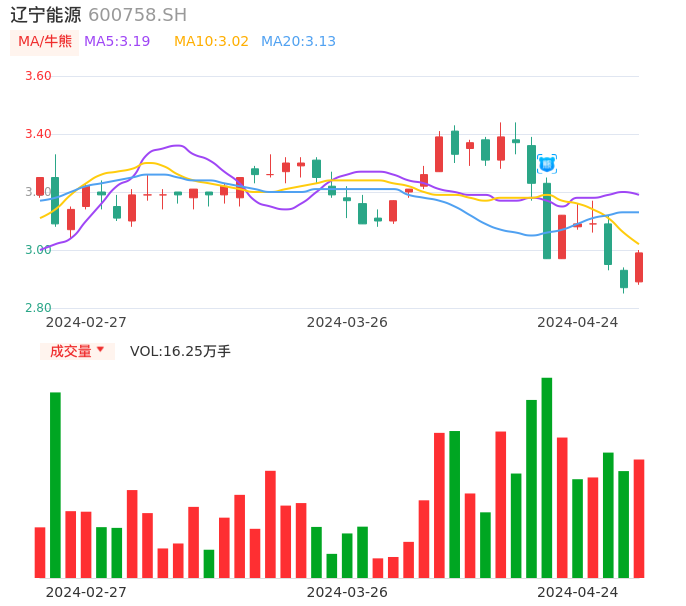Select the tall green volume bar at far left

click(55, 484)
